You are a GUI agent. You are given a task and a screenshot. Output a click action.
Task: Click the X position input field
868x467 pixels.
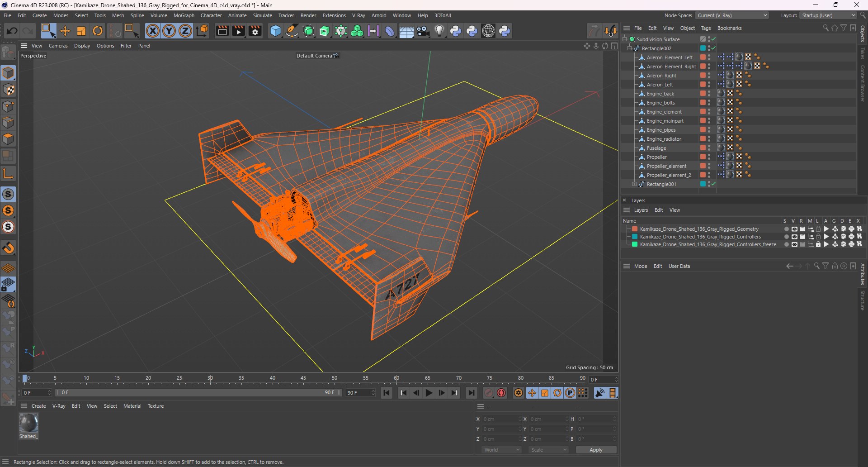pos(501,419)
